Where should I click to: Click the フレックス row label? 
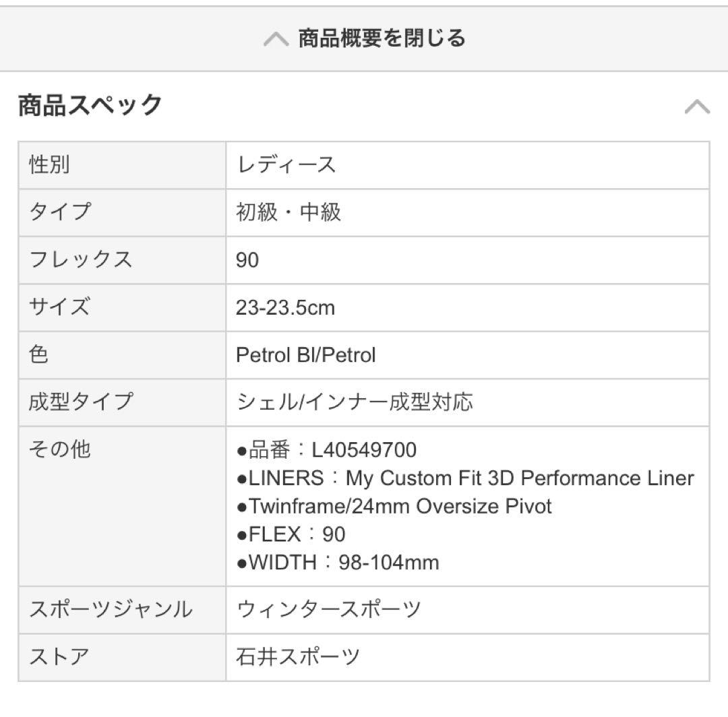click(81, 259)
